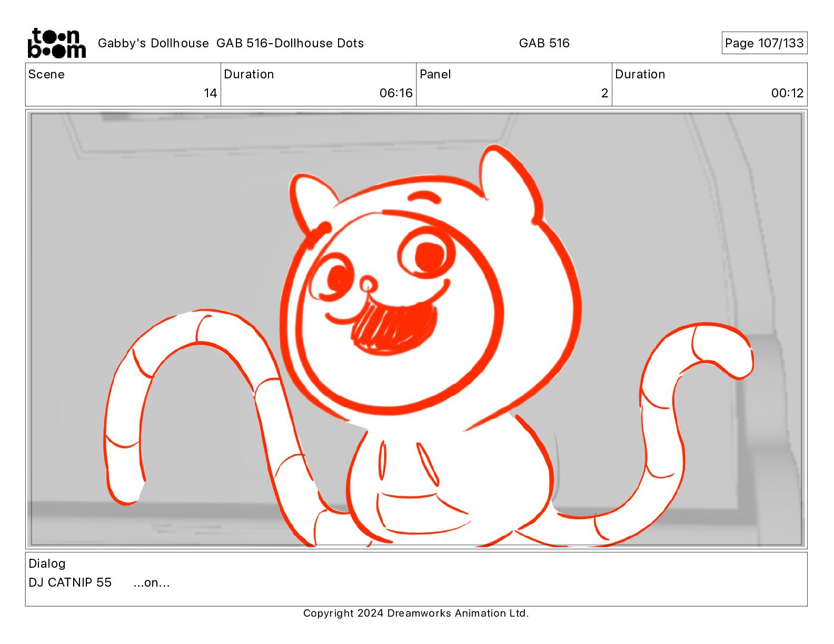Select the 'Dialog' label
Image resolution: width=834 pixels, height=644 pixels.
pos(47,563)
